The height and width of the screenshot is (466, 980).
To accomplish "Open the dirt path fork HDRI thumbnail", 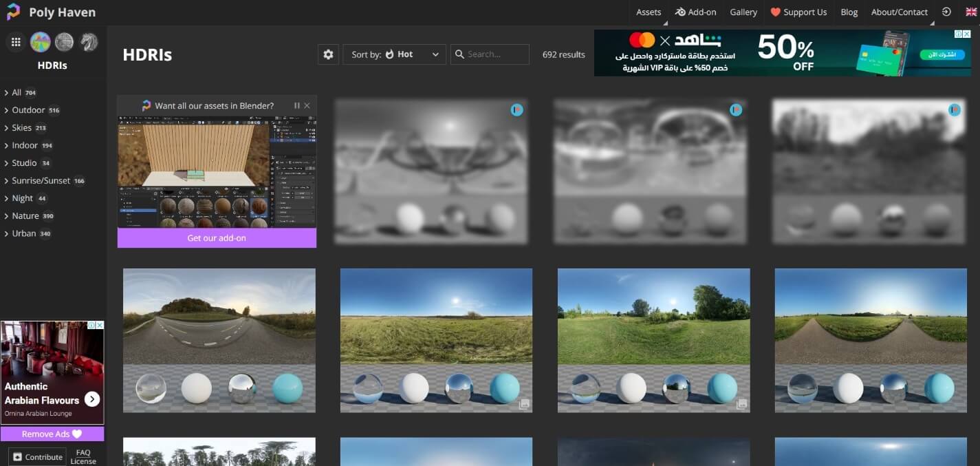I will 871,341.
